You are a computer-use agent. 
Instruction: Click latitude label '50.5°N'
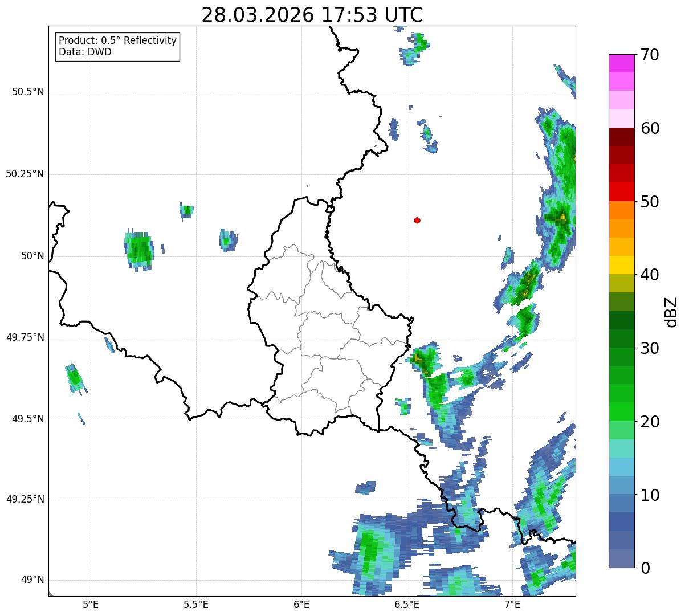(28, 92)
